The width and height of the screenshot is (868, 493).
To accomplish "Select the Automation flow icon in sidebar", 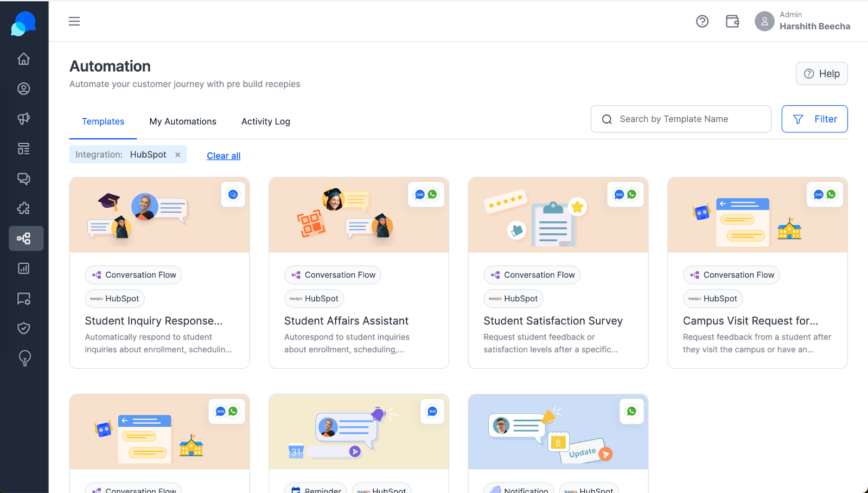I will click(26, 238).
